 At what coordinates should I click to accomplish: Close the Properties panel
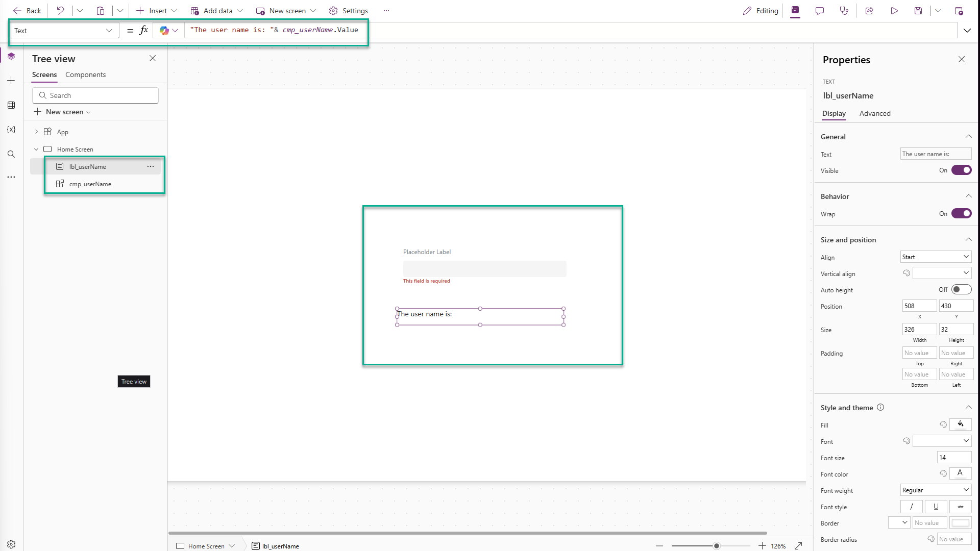tap(962, 59)
